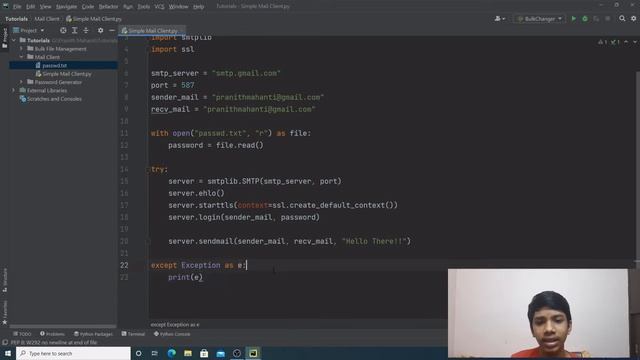Click the green Debug bug icon
640x360 pixels.
(x=585, y=19)
